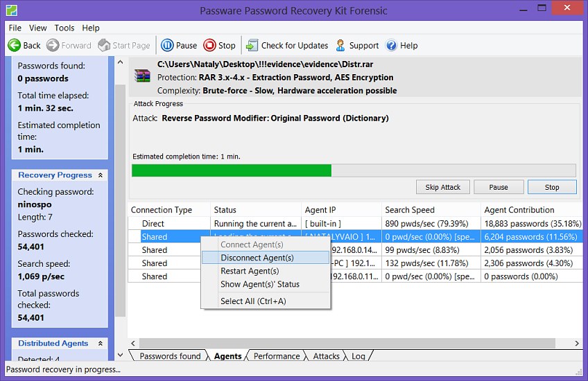Click the Check for Updates icon
The image size is (588, 381).
tap(252, 45)
